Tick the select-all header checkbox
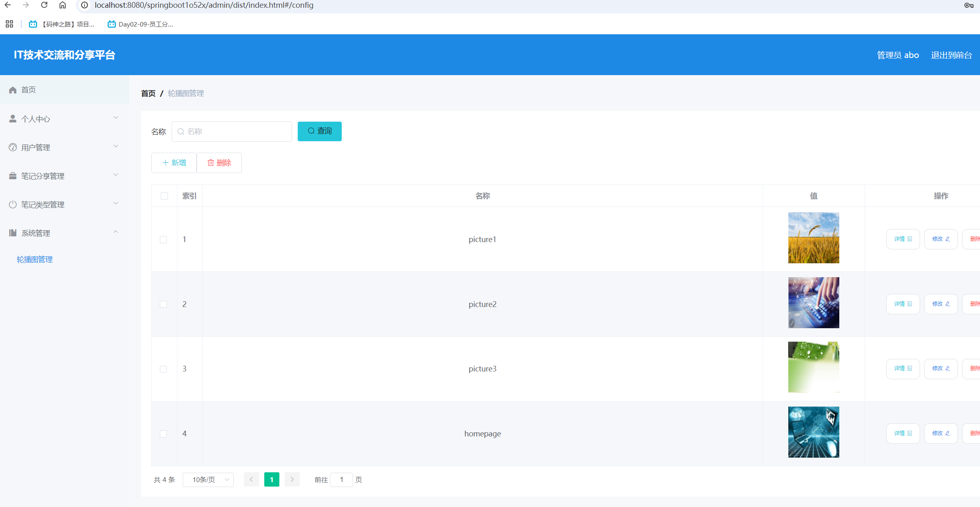The image size is (980, 507). pos(164,196)
